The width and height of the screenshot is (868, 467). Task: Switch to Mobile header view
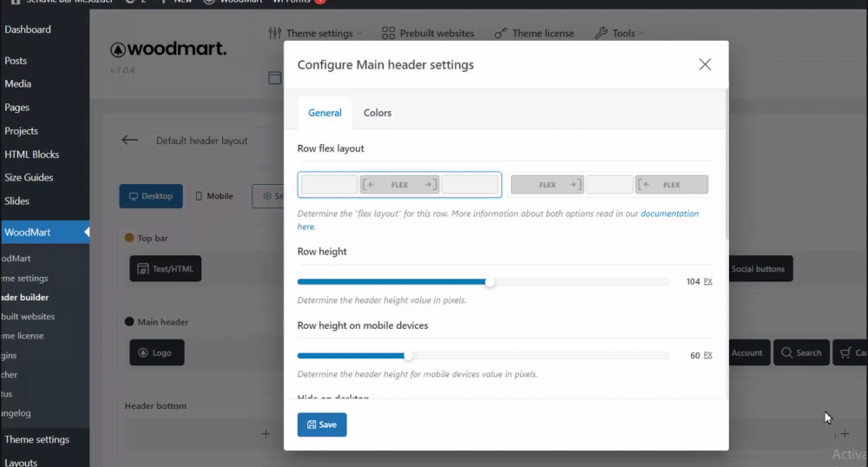(x=214, y=196)
